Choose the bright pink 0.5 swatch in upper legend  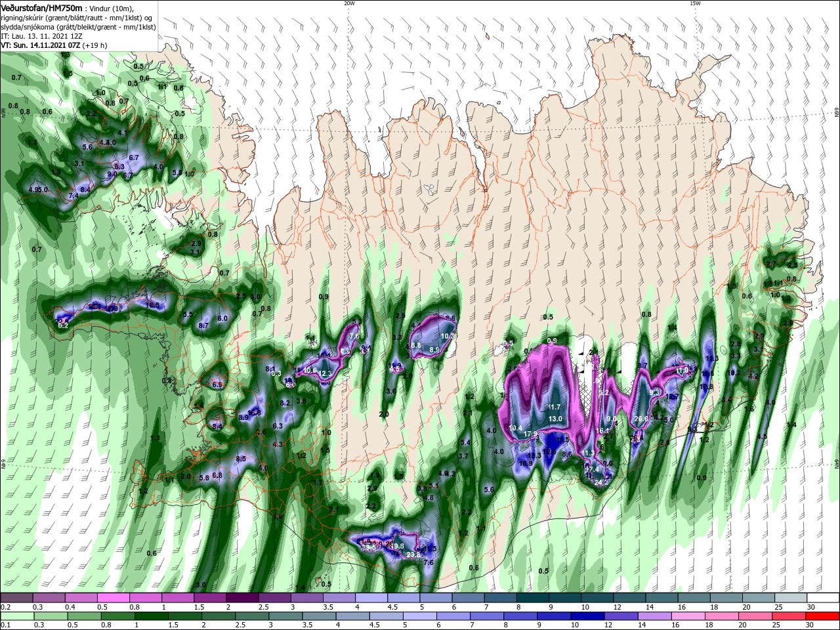coord(113,598)
